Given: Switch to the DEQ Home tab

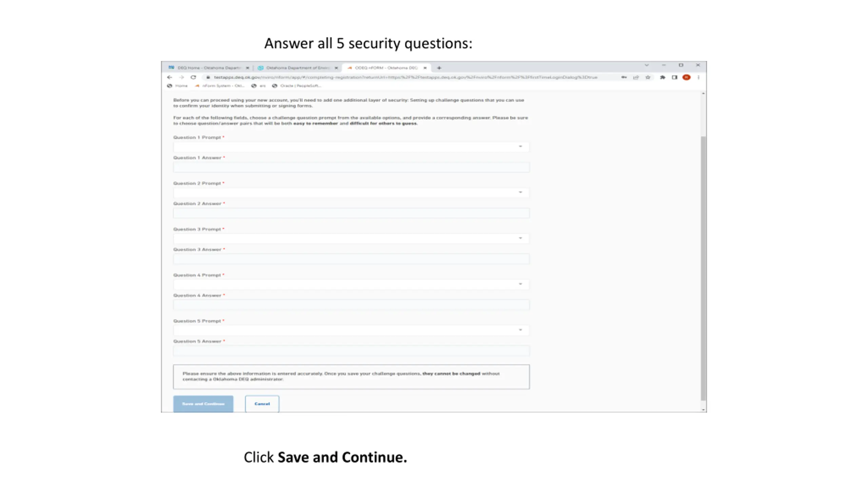Looking at the screenshot, I should [x=209, y=68].
